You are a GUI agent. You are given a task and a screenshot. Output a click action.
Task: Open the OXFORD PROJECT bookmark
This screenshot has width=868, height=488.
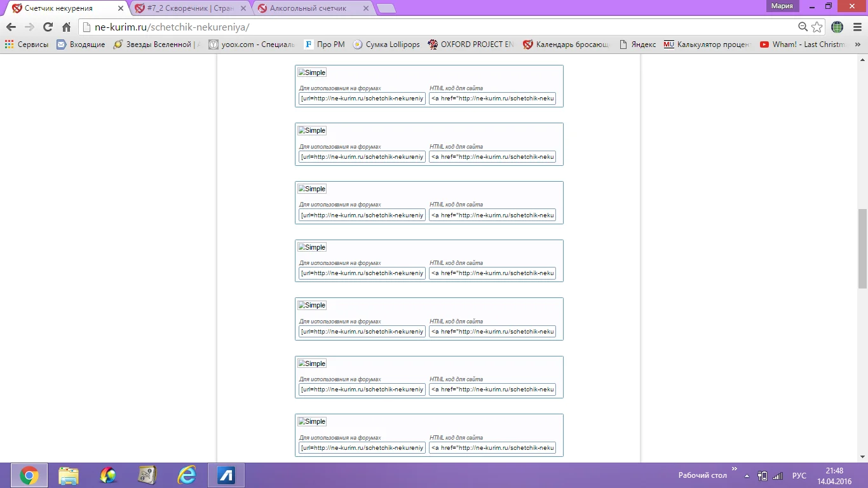coord(471,44)
